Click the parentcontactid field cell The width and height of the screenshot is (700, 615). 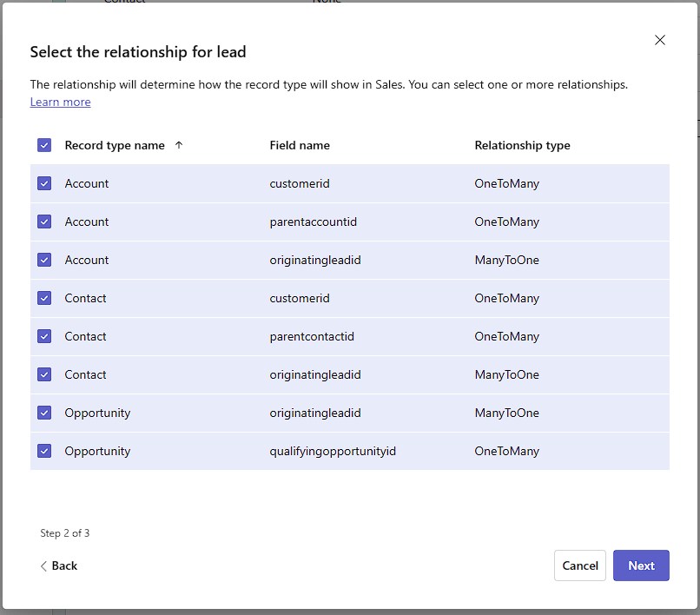(x=312, y=336)
